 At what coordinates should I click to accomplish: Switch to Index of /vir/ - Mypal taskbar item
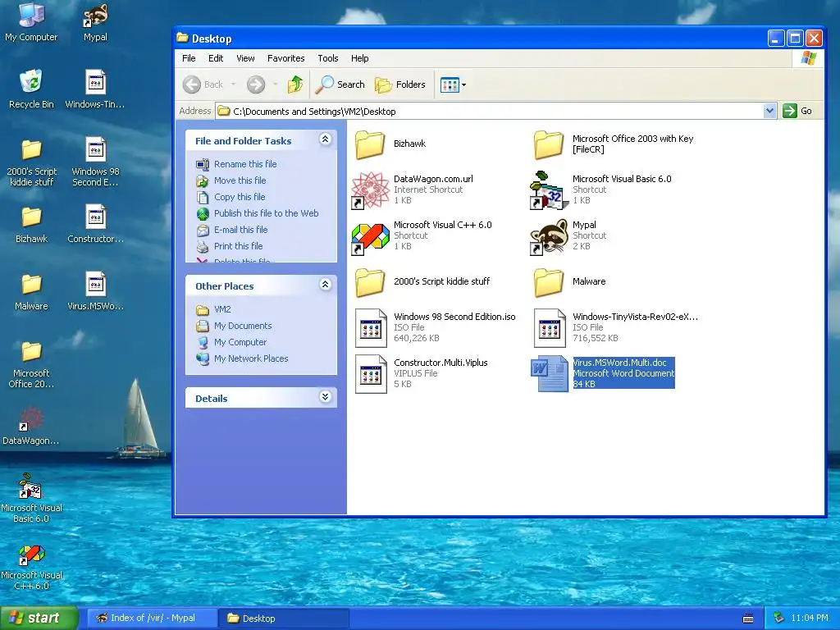[x=151, y=619]
